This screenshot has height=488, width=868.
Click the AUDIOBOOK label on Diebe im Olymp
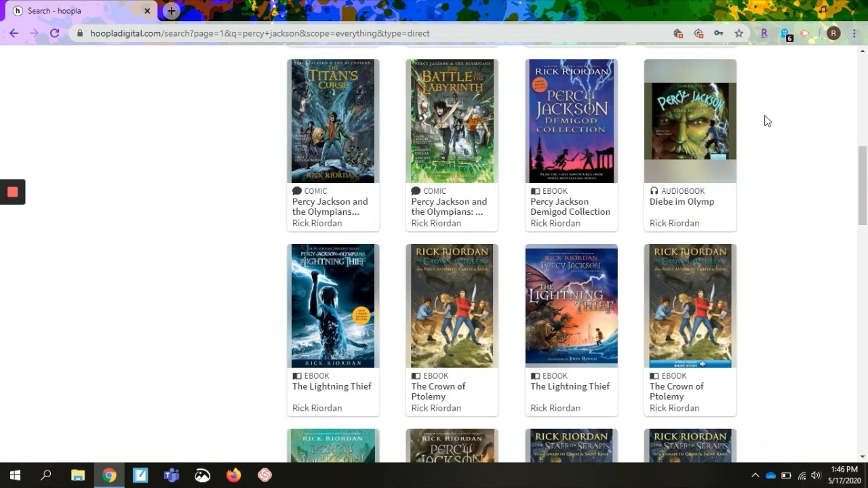tap(683, 191)
